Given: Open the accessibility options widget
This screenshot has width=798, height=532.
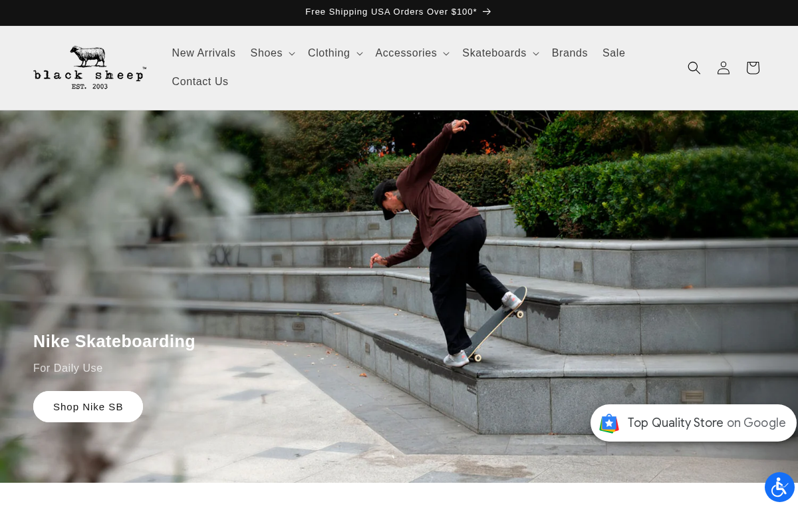Looking at the screenshot, I should click(x=779, y=487).
